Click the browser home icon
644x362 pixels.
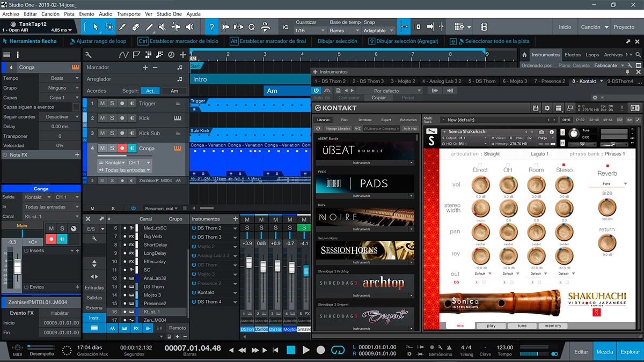coord(524,55)
